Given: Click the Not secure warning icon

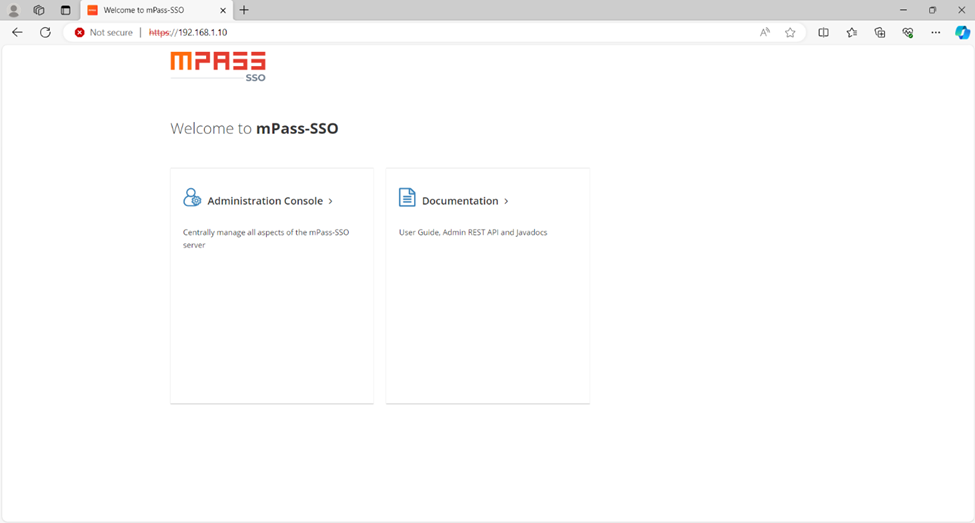Looking at the screenshot, I should tap(79, 32).
